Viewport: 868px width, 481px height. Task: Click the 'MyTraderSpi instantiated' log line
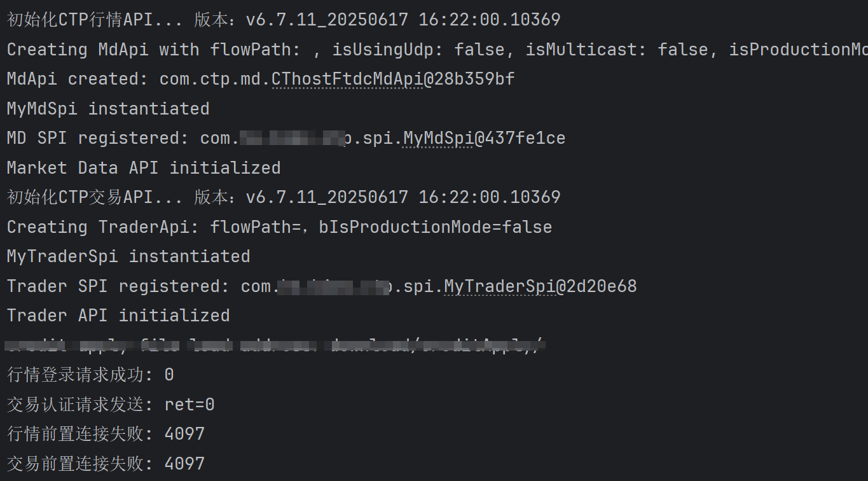pos(128,256)
